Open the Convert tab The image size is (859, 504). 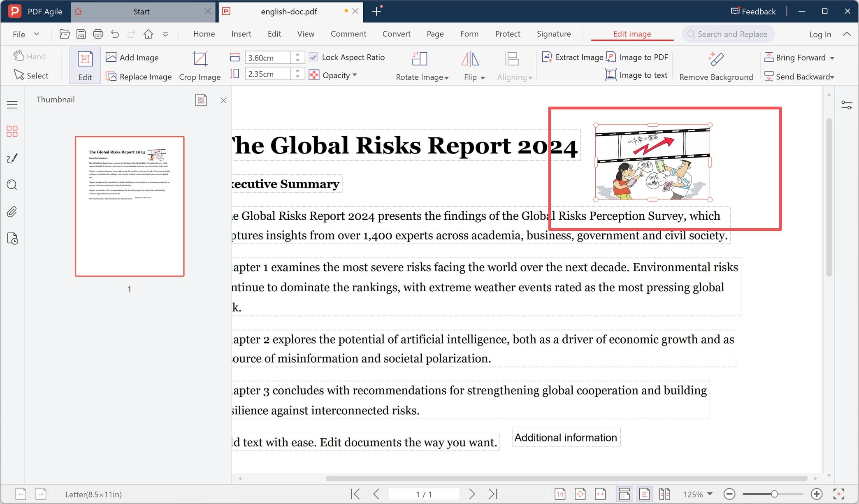pyautogui.click(x=396, y=34)
